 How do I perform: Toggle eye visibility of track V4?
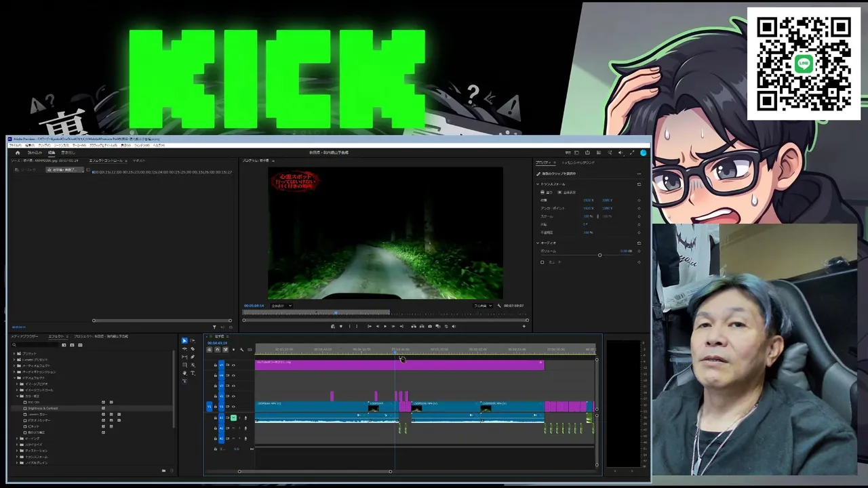[x=233, y=375]
